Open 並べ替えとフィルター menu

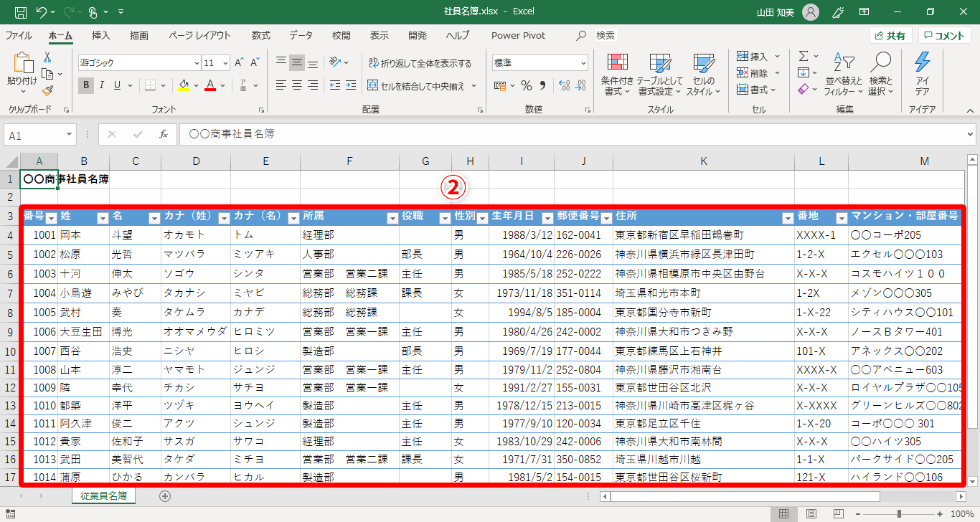(844, 75)
